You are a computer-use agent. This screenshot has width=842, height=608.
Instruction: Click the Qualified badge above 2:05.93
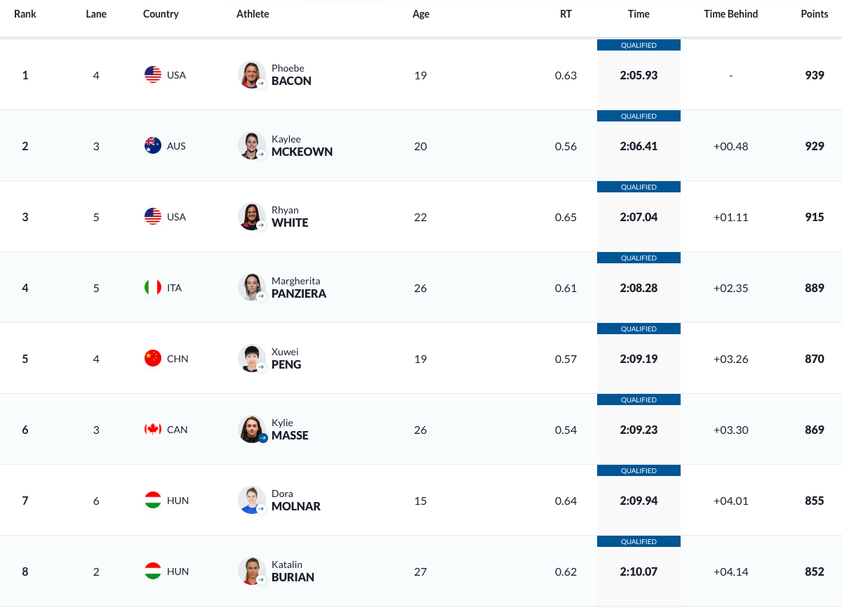tap(639, 45)
